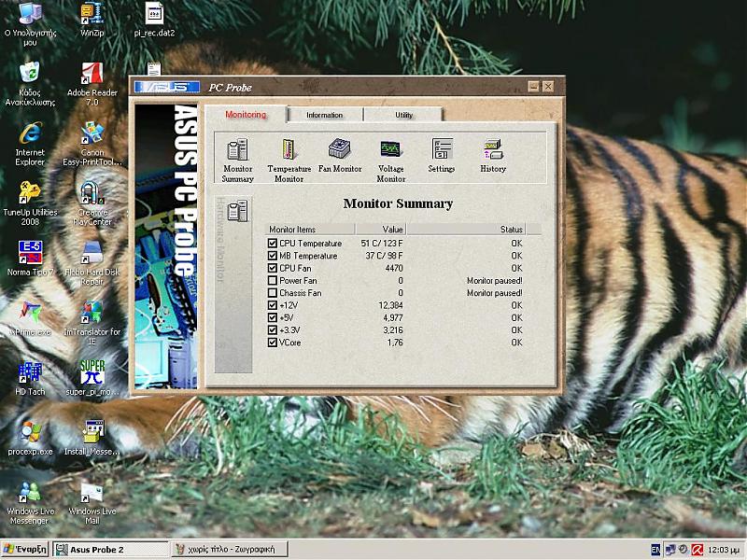Click the Value column header

[x=381, y=229]
